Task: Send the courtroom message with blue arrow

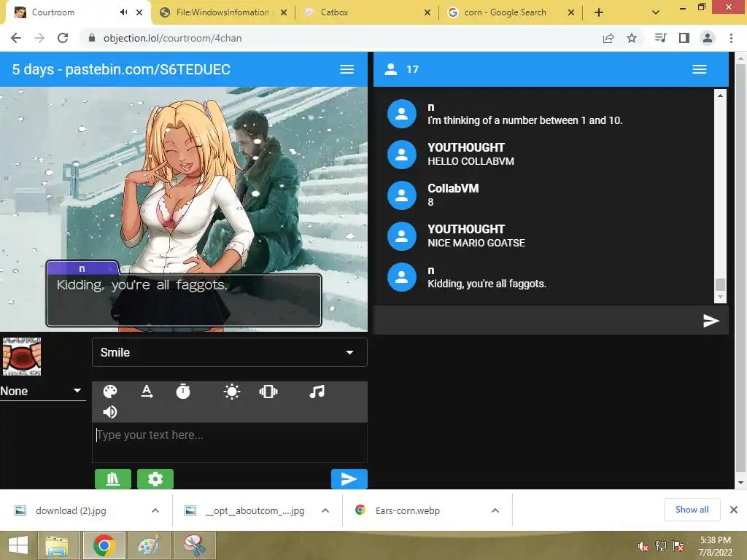Action: click(349, 479)
